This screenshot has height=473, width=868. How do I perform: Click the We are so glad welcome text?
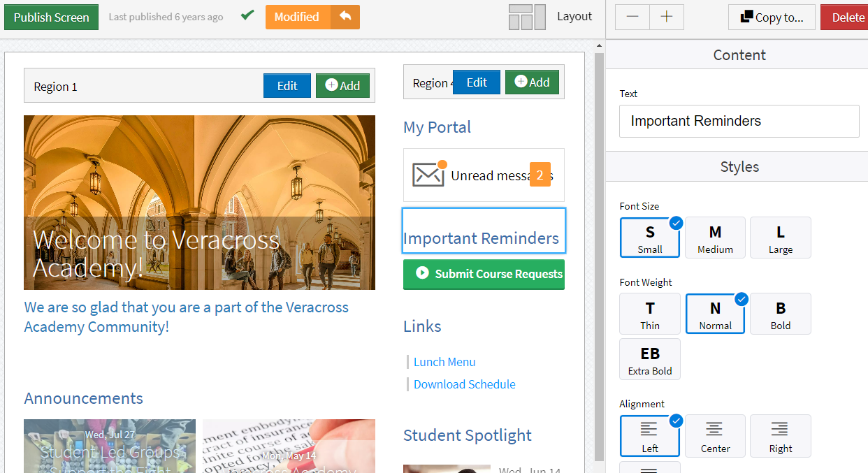186,316
